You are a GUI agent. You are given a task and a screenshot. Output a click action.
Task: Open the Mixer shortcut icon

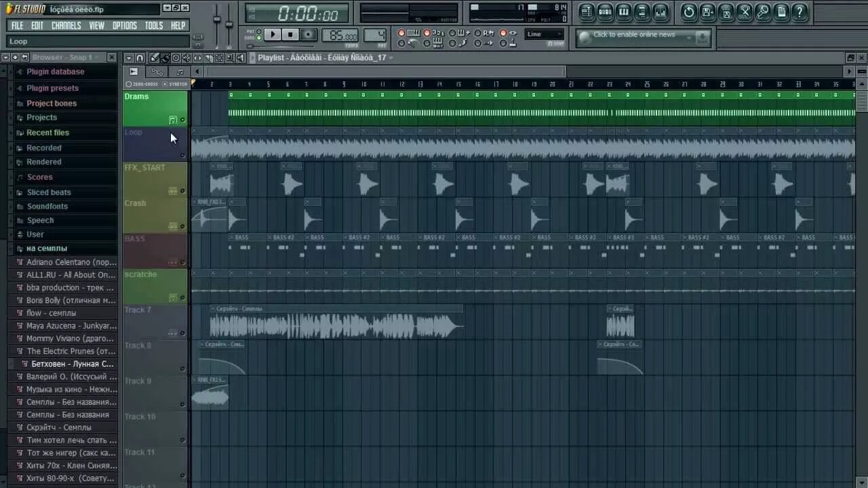point(660,12)
